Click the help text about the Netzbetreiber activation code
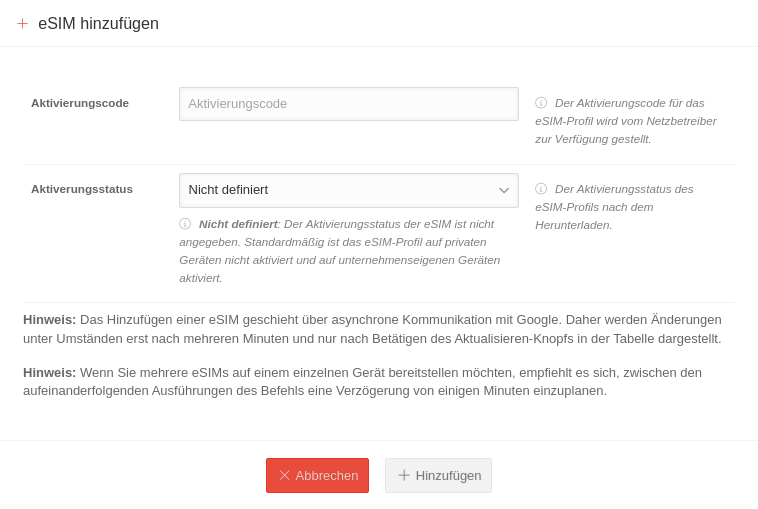 click(626, 121)
